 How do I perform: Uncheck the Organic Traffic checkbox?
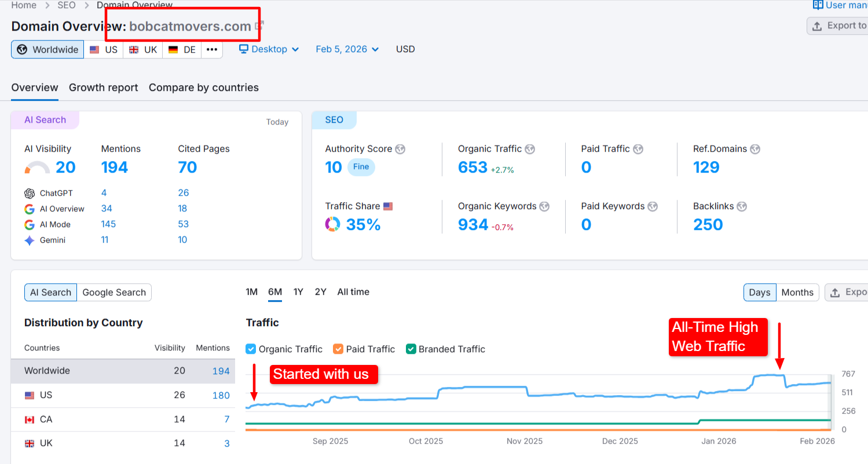coord(250,349)
